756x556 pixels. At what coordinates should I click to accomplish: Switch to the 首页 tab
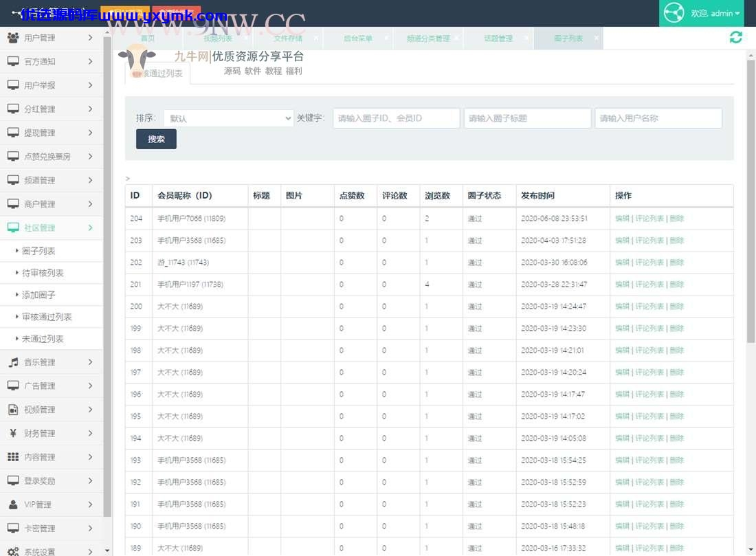point(148,38)
